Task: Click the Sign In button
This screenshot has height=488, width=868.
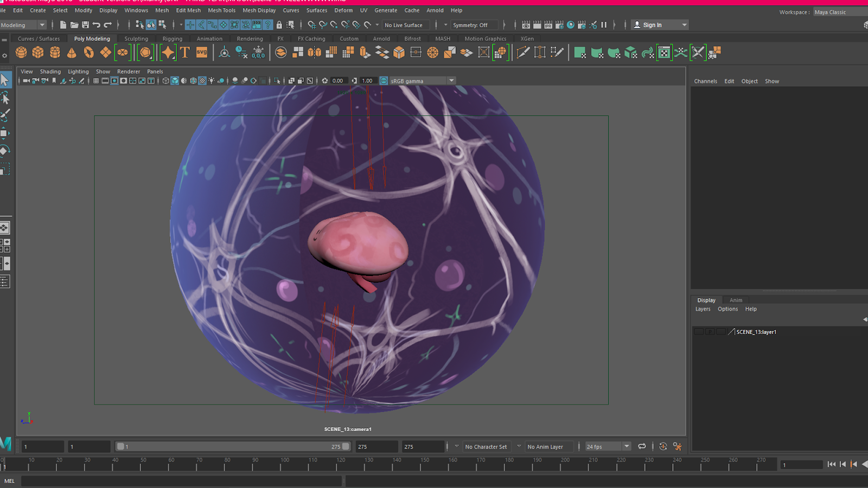Action: [x=653, y=24]
